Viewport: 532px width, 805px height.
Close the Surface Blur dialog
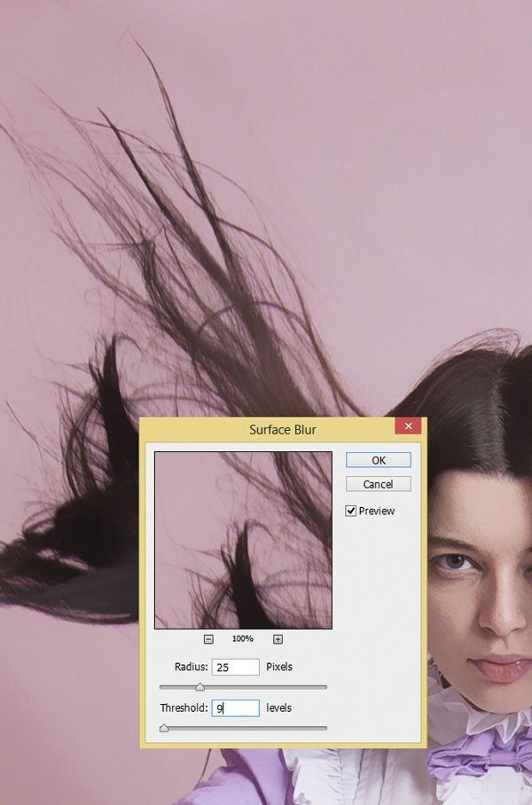pos(408,426)
